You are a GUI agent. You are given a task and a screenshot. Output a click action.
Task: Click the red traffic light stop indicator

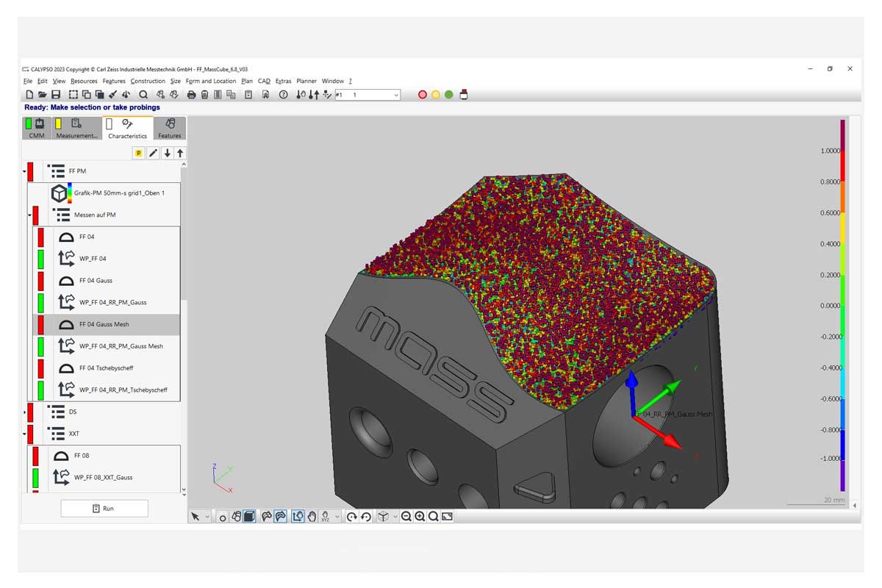point(423,95)
